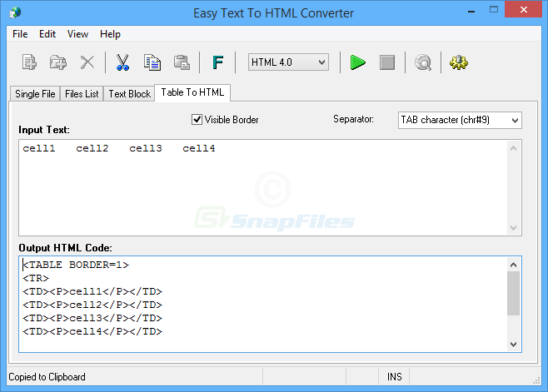
Task: Toggle the Visible Border checkbox
Action: click(x=197, y=120)
